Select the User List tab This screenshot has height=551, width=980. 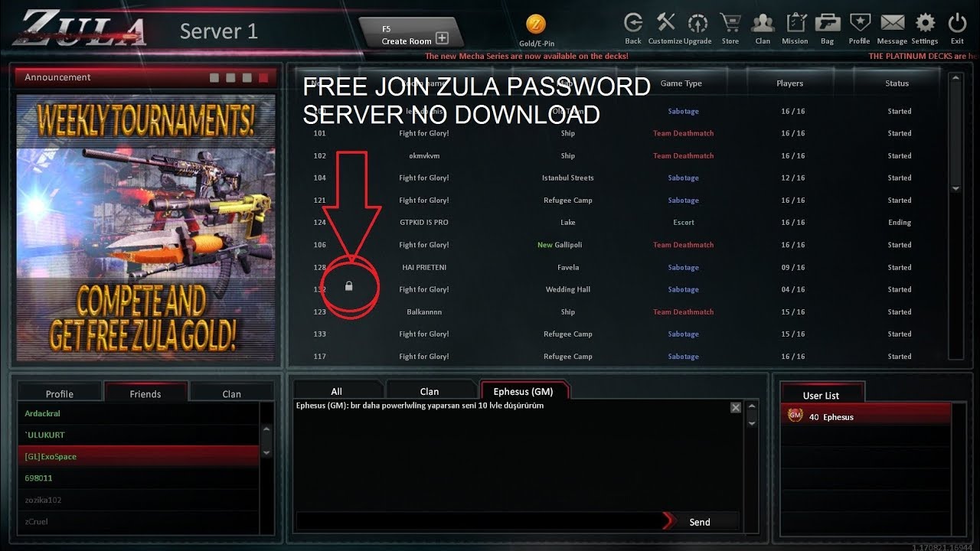click(822, 394)
